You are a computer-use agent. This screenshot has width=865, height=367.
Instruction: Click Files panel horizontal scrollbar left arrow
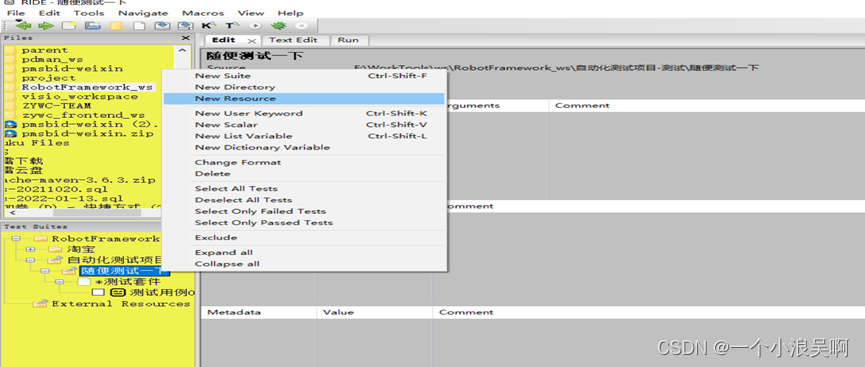12,212
